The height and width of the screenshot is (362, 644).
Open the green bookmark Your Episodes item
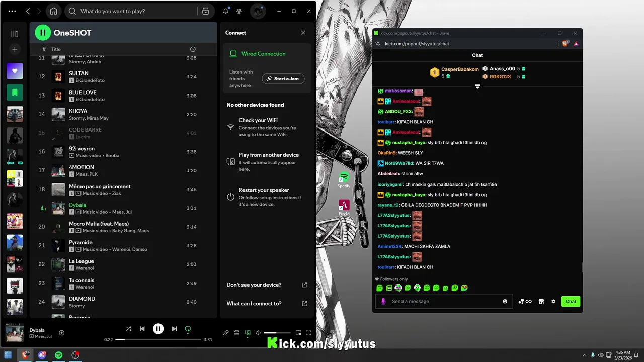pos(15,93)
